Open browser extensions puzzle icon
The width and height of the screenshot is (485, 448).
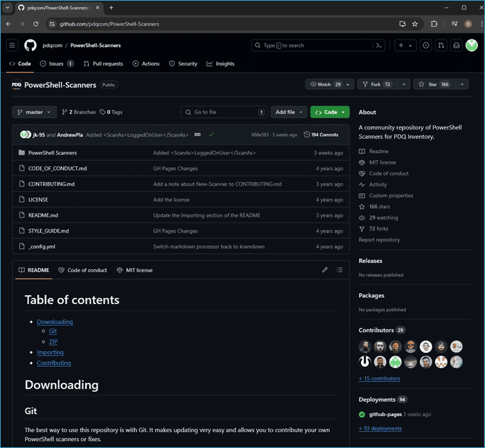point(434,24)
